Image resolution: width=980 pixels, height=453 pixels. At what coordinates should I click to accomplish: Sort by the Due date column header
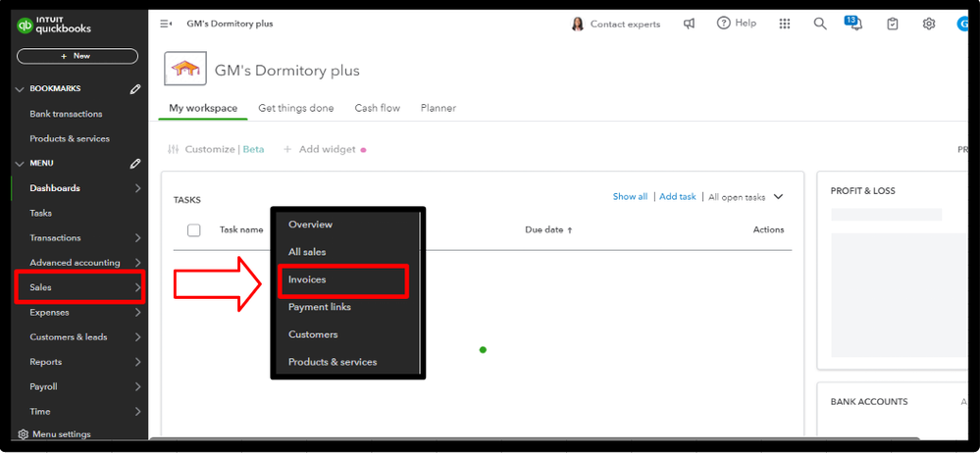[548, 230]
